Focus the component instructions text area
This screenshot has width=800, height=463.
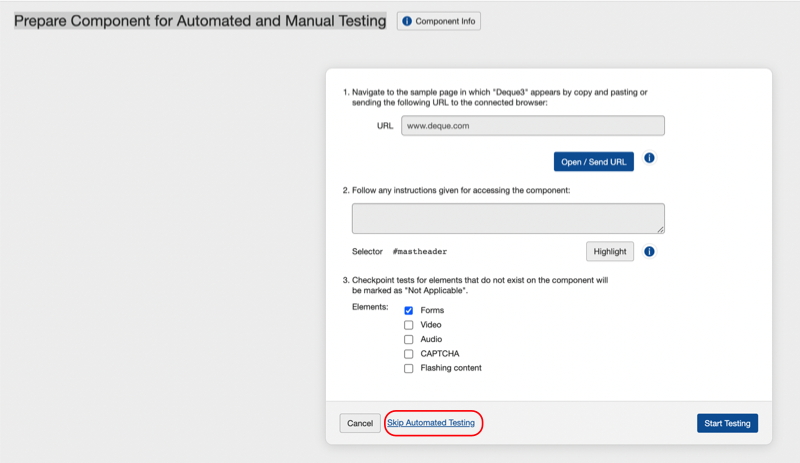click(x=508, y=219)
